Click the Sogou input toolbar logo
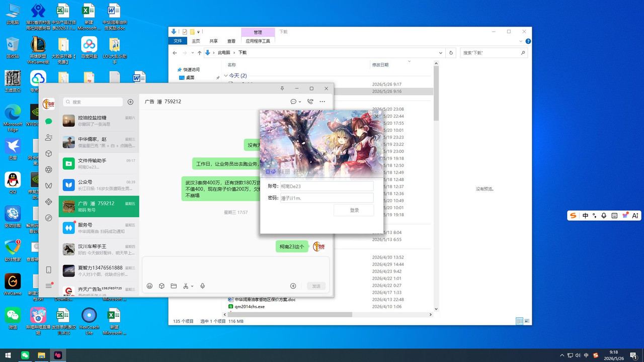 574,216
